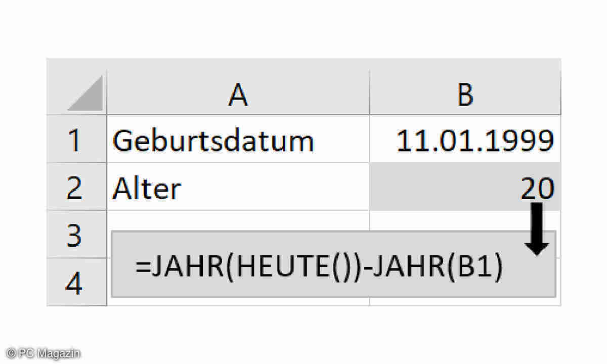This screenshot has width=607, height=364.
Task: Click the equals sign starting the formula
Action: pos(143,269)
